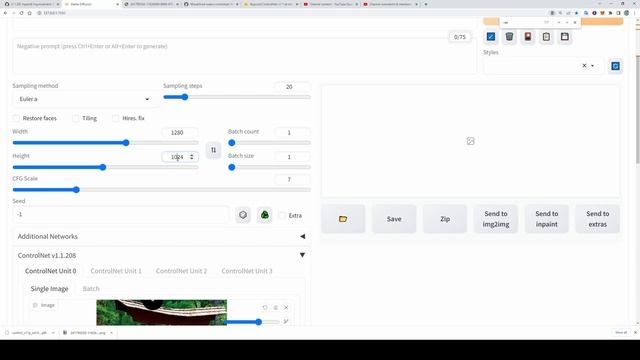
Task: Close the downloads bar at the bottom
Action: (x=635, y=333)
